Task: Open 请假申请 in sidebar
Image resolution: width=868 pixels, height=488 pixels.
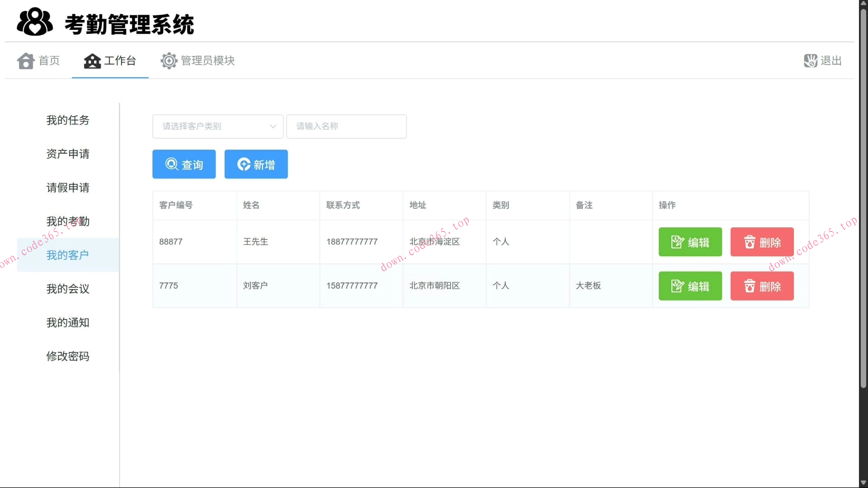Action: pyautogui.click(x=68, y=188)
